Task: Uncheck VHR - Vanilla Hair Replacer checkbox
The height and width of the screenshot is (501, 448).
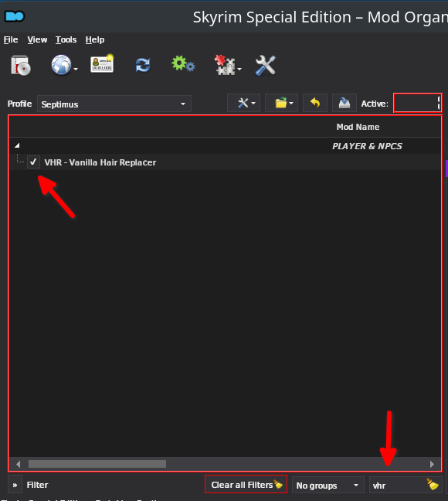Action: [33, 162]
